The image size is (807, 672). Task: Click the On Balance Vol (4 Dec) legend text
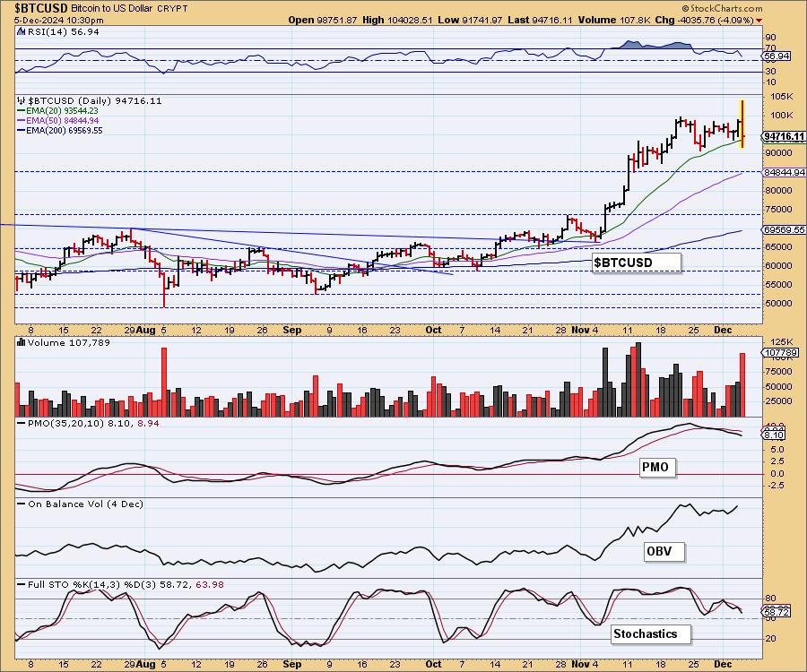tap(85, 504)
